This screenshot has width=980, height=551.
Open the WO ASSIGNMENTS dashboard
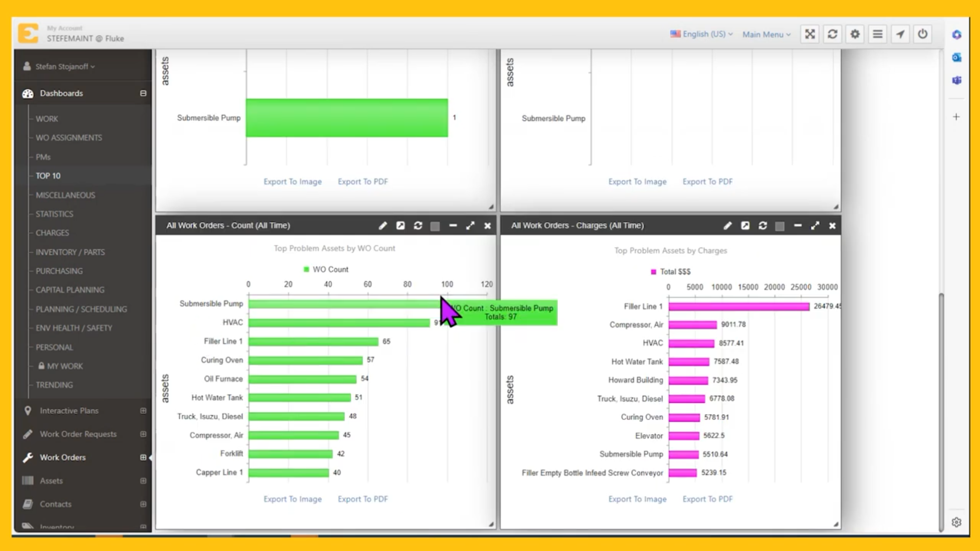point(69,138)
